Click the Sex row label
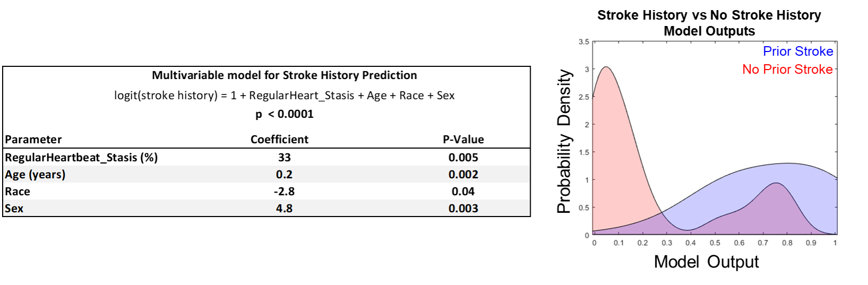This screenshot has width=868, height=285. click(14, 209)
